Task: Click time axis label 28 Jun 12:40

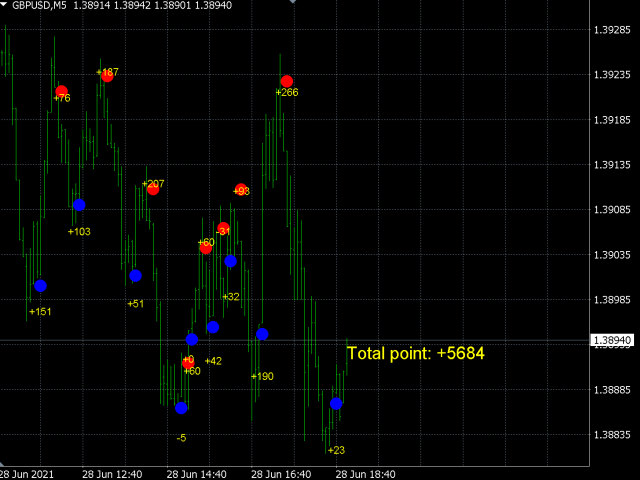Action: pyautogui.click(x=112, y=474)
